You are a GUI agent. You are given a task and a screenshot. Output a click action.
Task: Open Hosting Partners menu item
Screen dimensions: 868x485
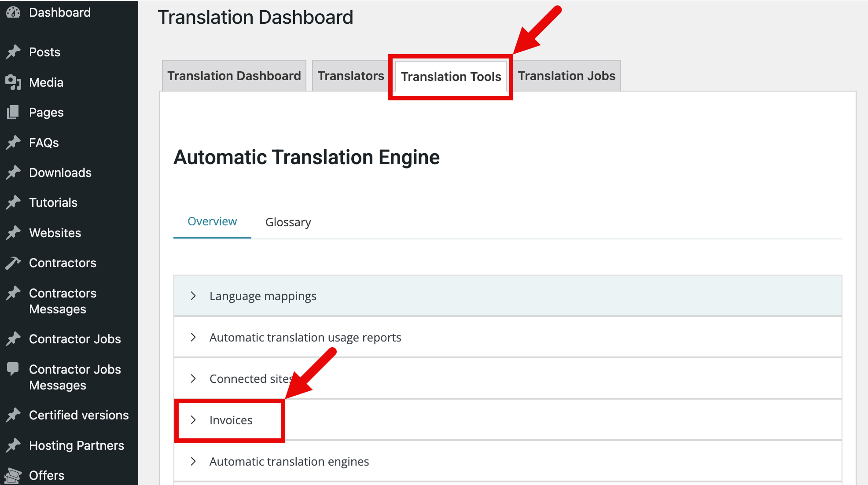(x=77, y=445)
